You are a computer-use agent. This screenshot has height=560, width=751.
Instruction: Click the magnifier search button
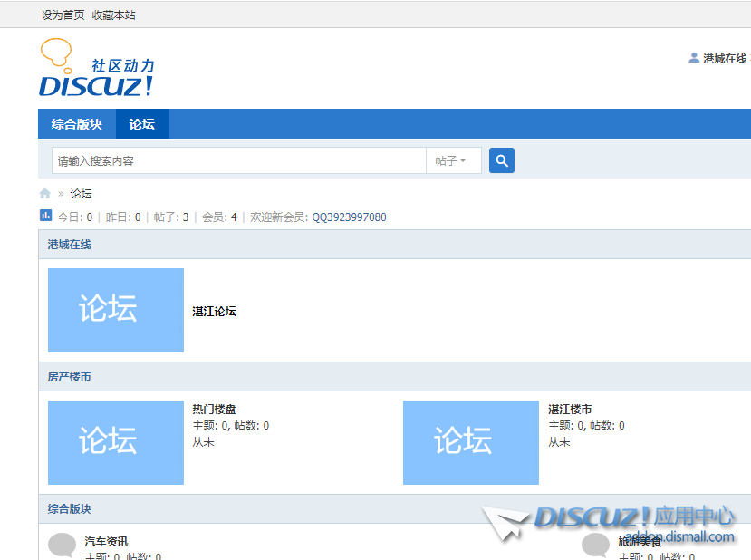[x=502, y=160]
